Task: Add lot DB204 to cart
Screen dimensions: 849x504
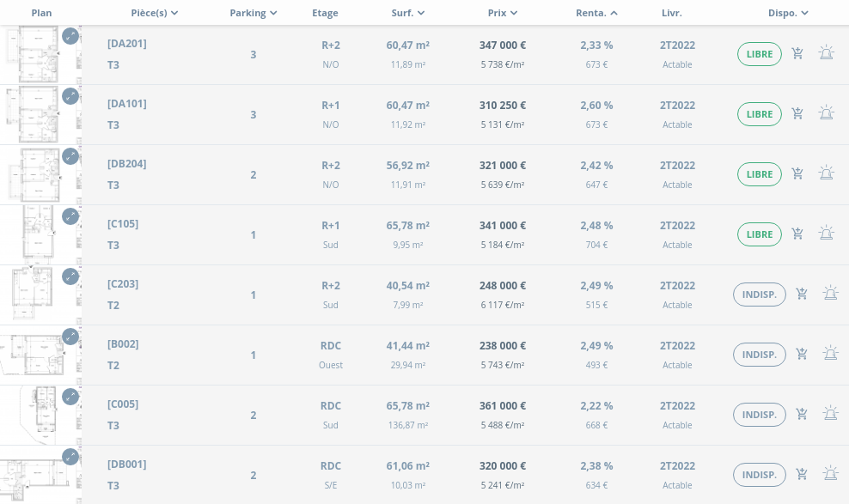Action: click(x=797, y=174)
